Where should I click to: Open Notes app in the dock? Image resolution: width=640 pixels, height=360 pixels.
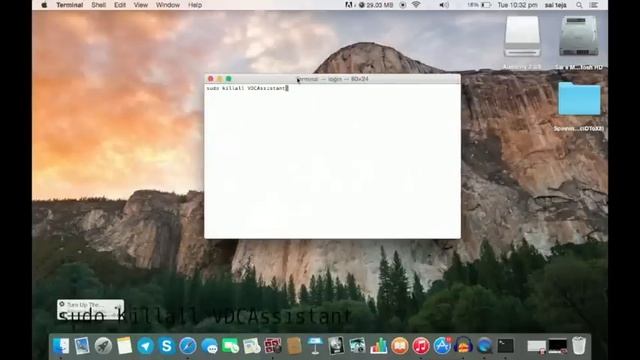(124, 346)
